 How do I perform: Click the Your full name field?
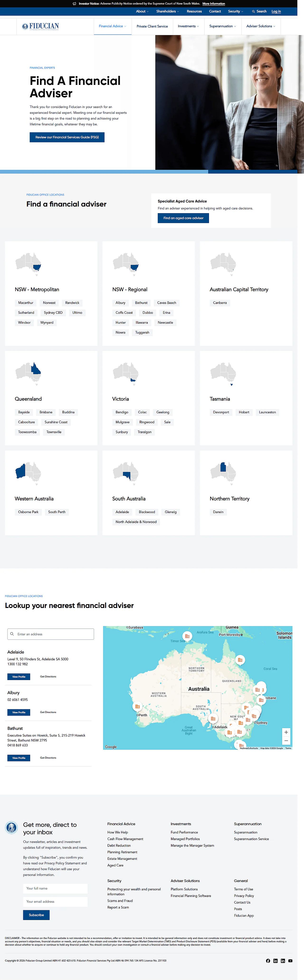(x=55, y=888)
